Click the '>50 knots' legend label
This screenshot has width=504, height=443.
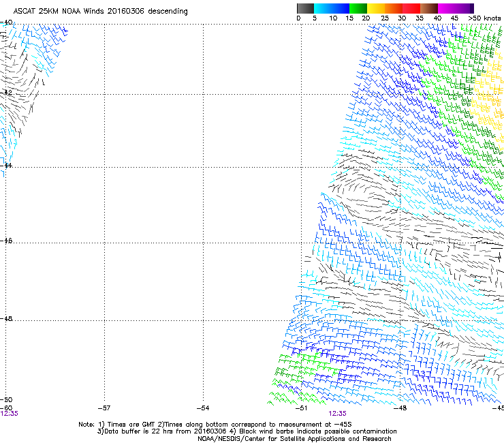click(x=484, y=18)
